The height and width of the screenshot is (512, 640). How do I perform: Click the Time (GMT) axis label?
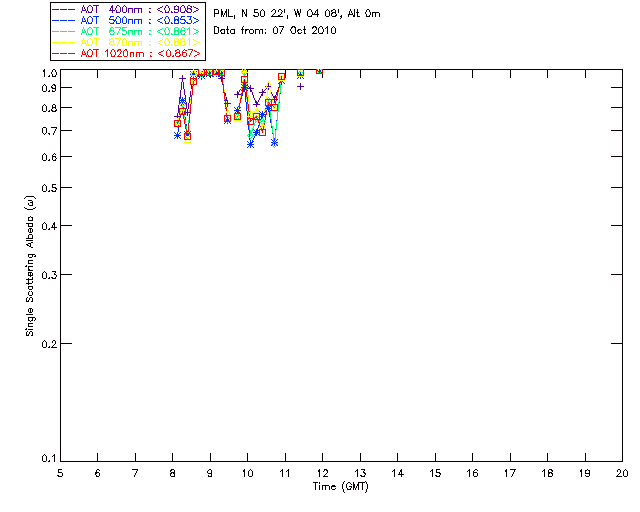pos(340,486)
